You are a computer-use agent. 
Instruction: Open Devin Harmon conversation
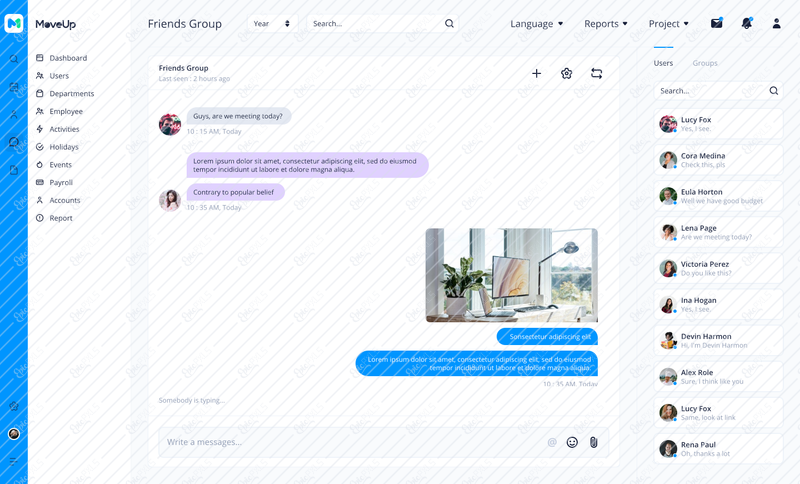(718, 341)
